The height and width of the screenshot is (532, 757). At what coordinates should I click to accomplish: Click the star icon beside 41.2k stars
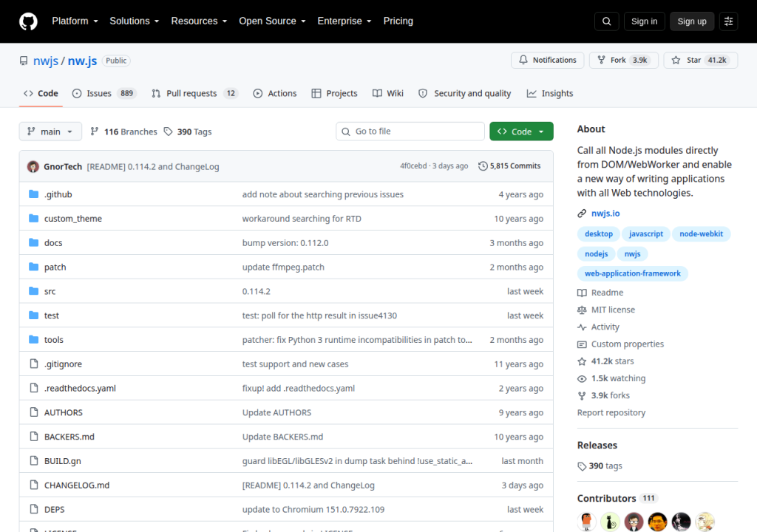pos(582,361)
